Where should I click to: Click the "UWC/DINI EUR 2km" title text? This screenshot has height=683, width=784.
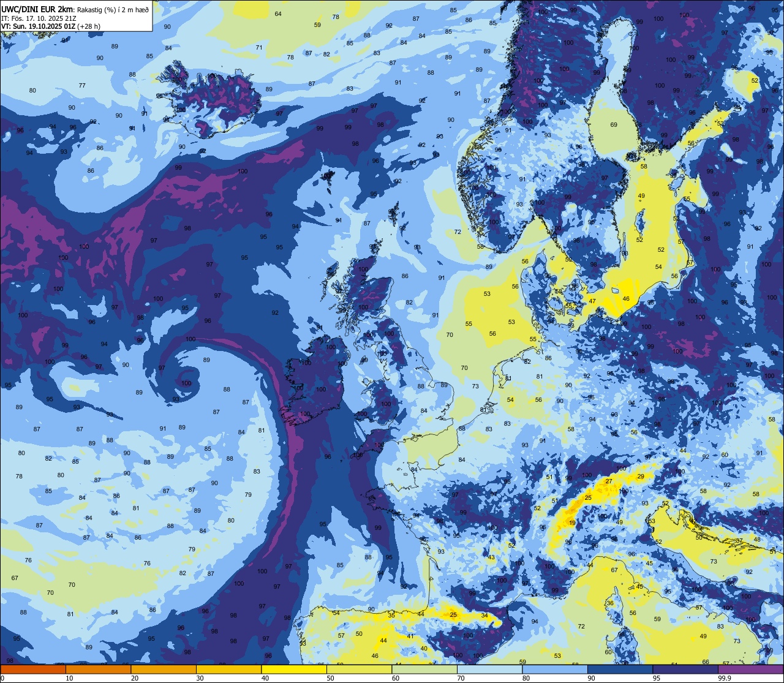pos(37,9)
